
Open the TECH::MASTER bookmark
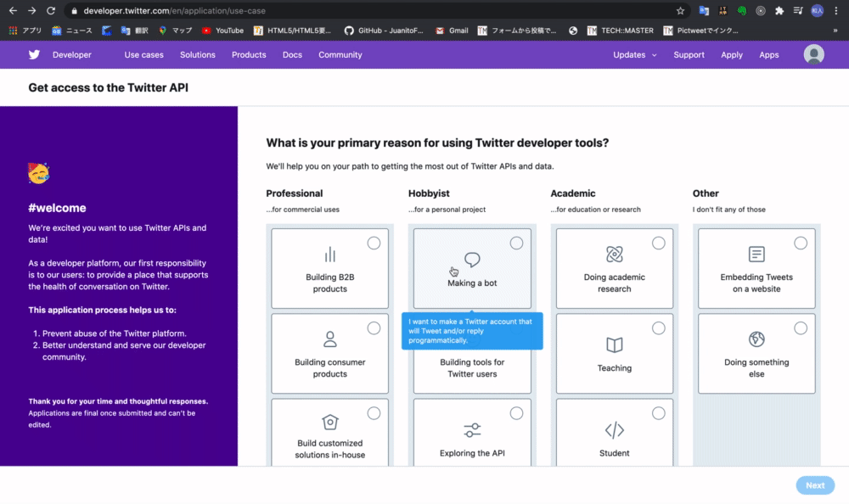621,31
